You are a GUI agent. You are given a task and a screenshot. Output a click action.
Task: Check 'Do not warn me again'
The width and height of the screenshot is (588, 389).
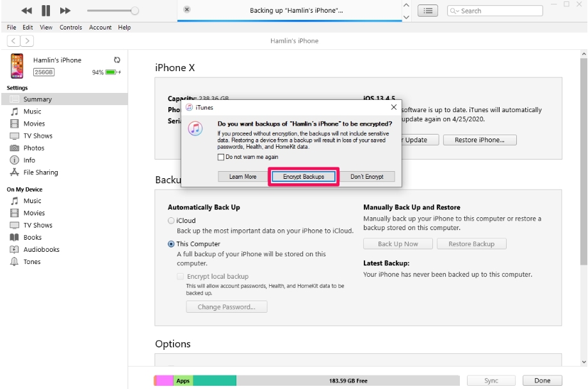[221, 157]
